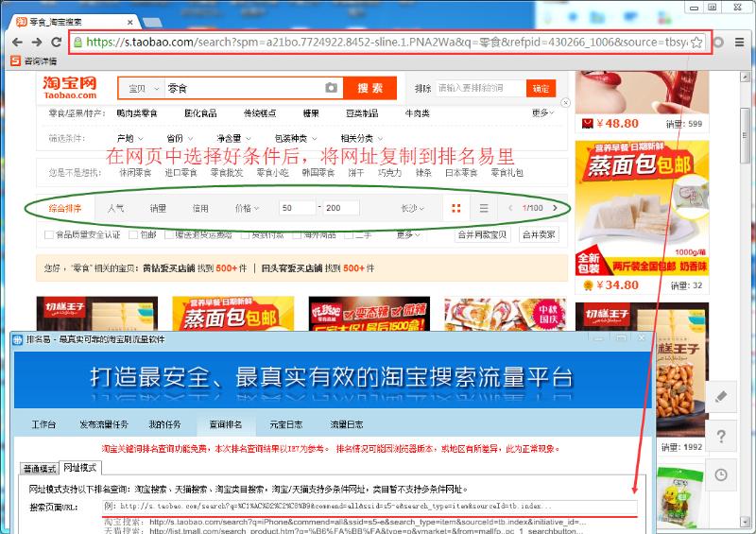Open history via clock sidebar icon
This screenshot has height=534, width=756.
click(x=721, y=474)
